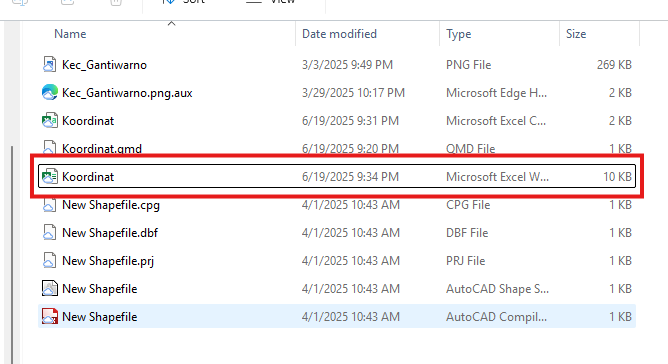
Task: Click the 10 KB size cell
Action: pos(617,177)
